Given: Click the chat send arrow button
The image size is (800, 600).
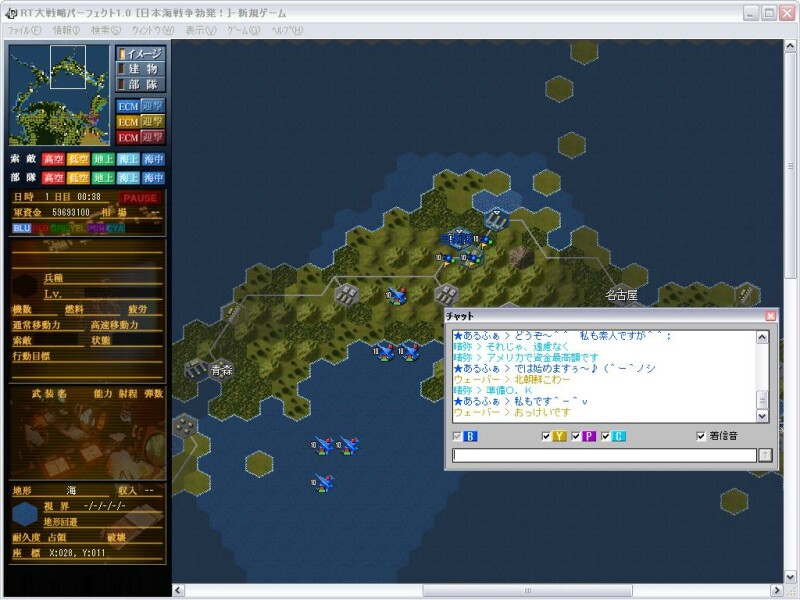Looking at the screenshot, I should tap(765, 455).
